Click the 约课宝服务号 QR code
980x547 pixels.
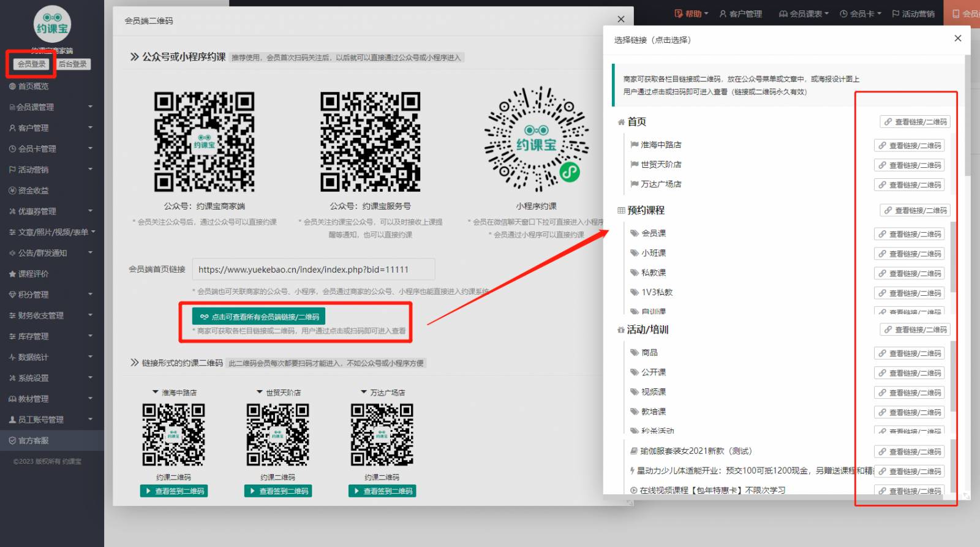(x=370, y=142)
